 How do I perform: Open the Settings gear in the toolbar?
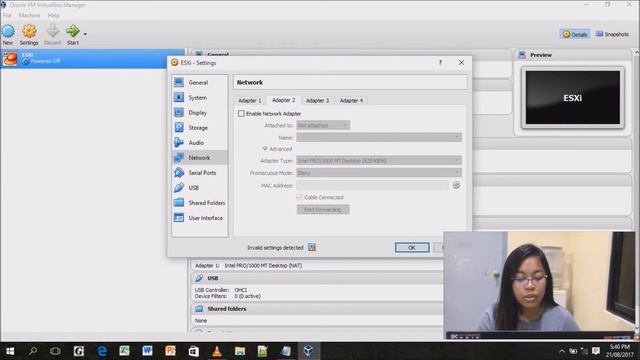(29, 34)
